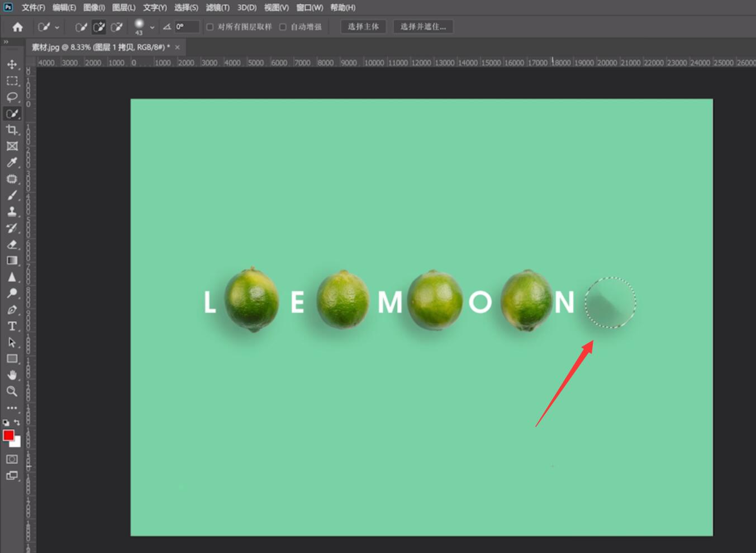
Task: Enable 自动增强 checkbox
Action: pyautogui.click(x=283, y=27)
